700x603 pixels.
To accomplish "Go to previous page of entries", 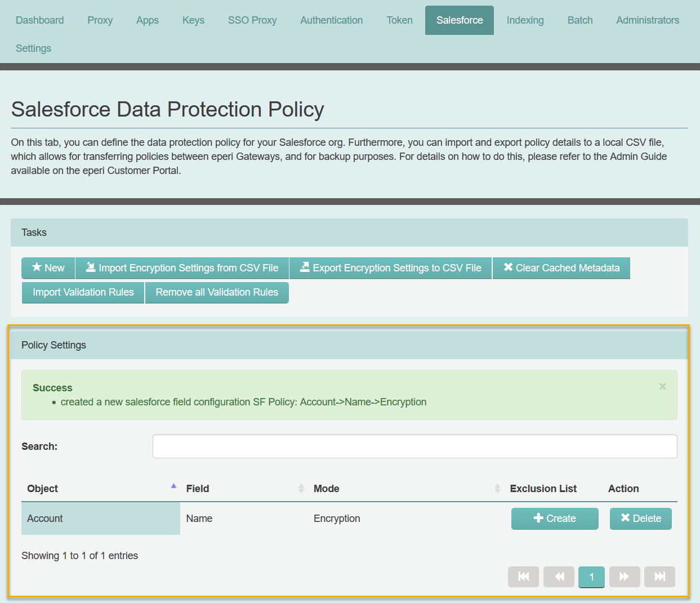I will pos(559,577).
